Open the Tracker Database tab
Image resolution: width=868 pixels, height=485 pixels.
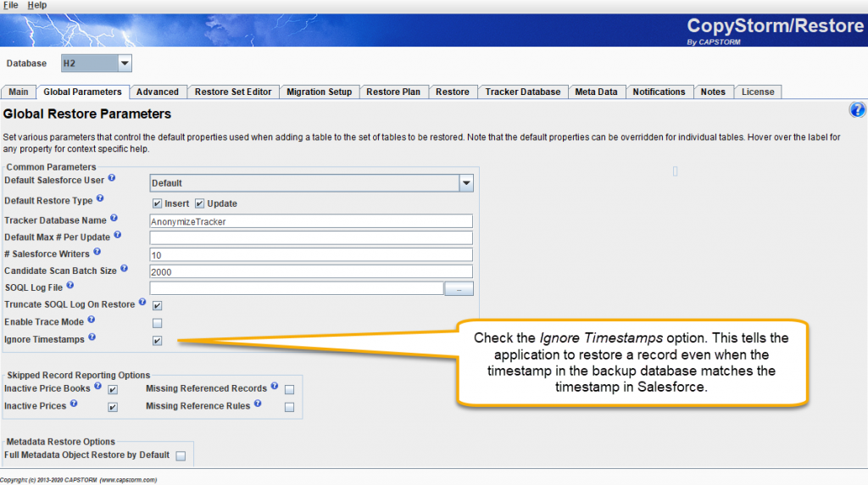point(523,92)
